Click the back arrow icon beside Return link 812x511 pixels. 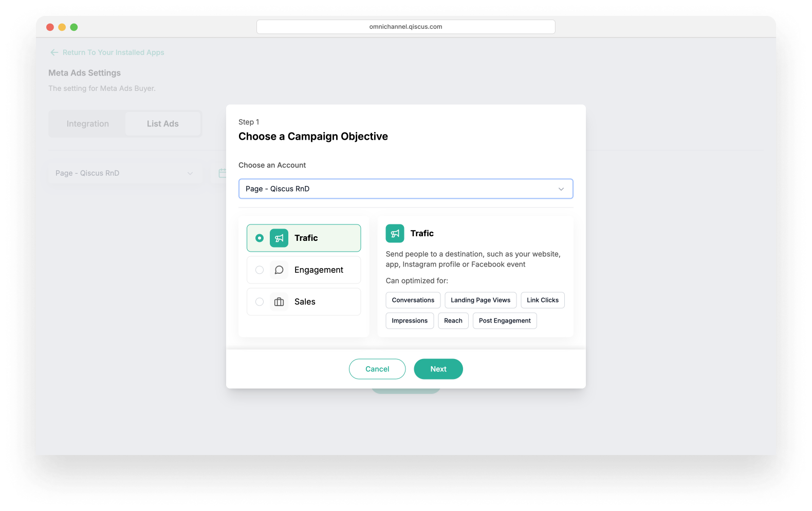[x=54, y=52]
